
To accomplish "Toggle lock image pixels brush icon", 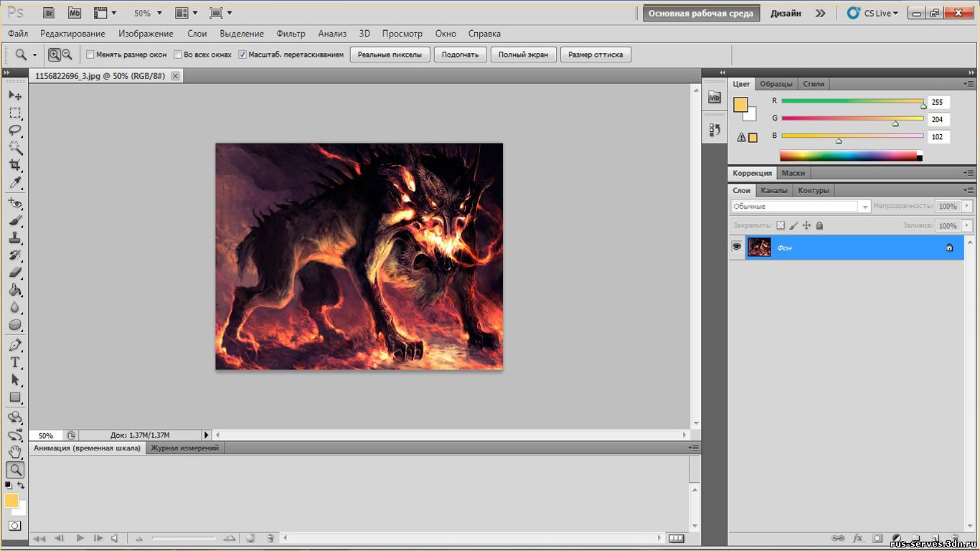I will (793, 225).
